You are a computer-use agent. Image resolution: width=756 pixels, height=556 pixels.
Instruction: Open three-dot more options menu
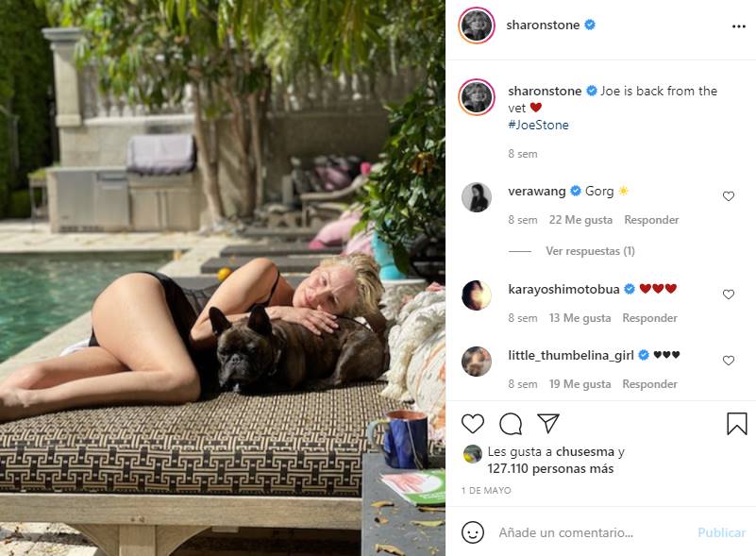[x=739, y=26]
